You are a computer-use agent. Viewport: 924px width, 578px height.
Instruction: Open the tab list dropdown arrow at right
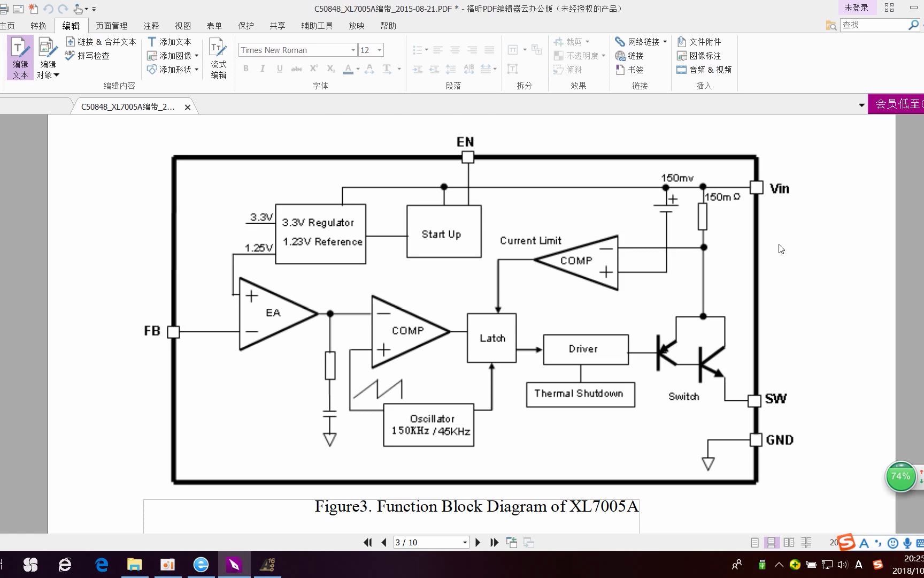[861, 105]
